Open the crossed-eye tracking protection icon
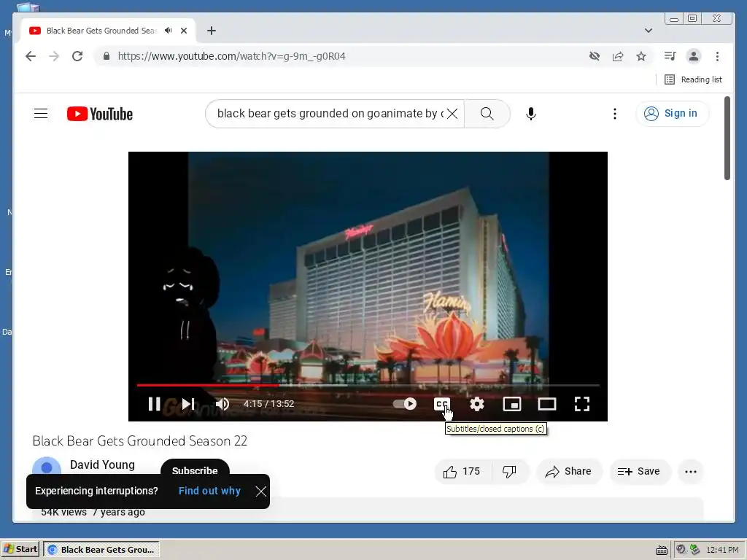The width and height of the screenshot is (747, 560). (594, 56)
